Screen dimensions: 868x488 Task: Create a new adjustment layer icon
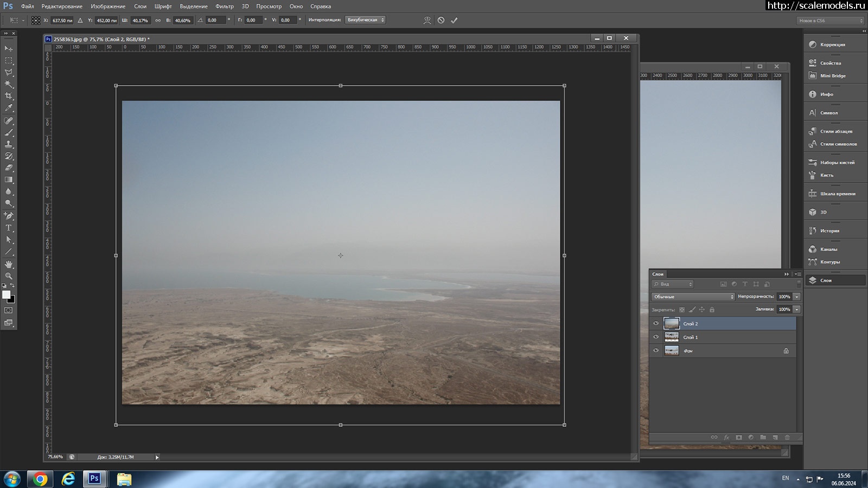pyautogui.click(x=751, y=437)
